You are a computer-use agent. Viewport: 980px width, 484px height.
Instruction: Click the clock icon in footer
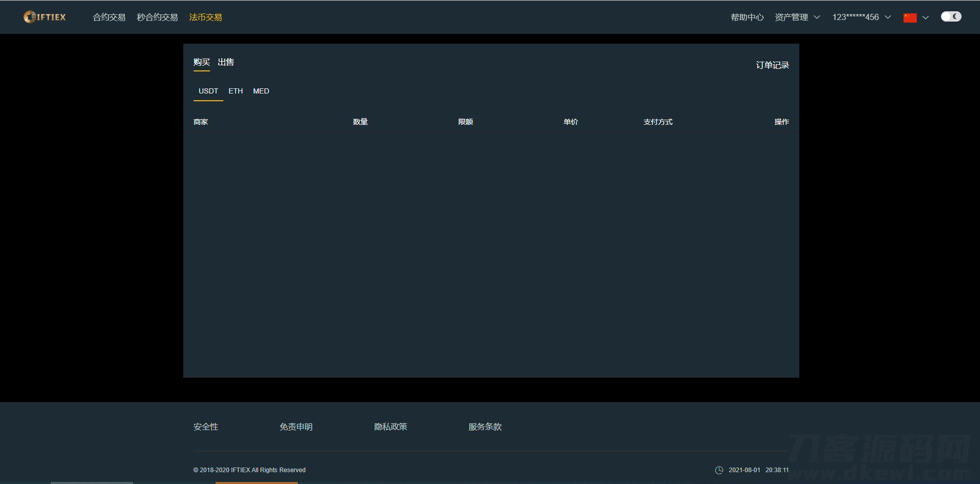(x=719, y=470)
